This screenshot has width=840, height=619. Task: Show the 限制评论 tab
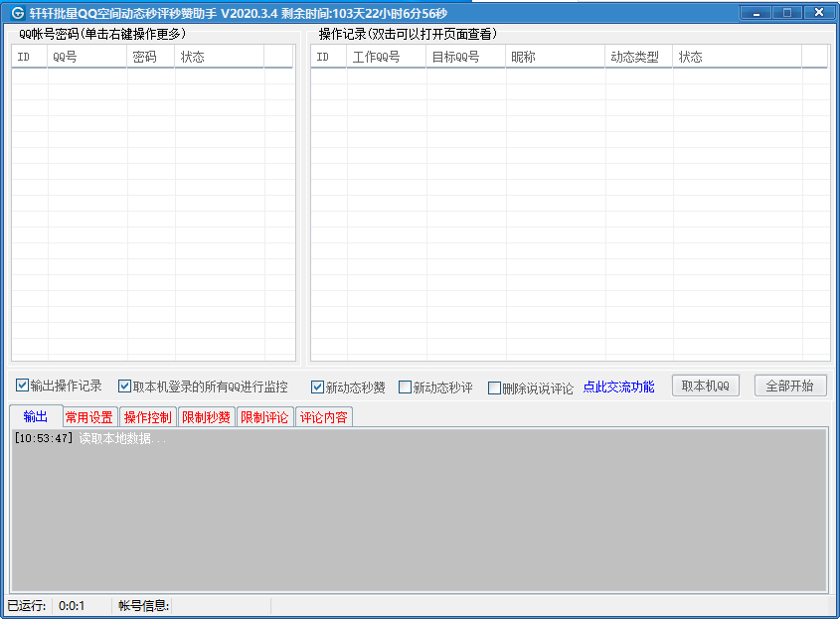click(264, 417)
